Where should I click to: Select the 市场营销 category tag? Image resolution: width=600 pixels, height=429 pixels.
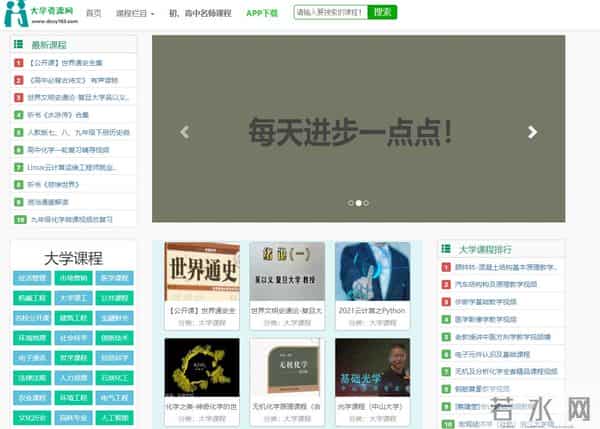73,278
